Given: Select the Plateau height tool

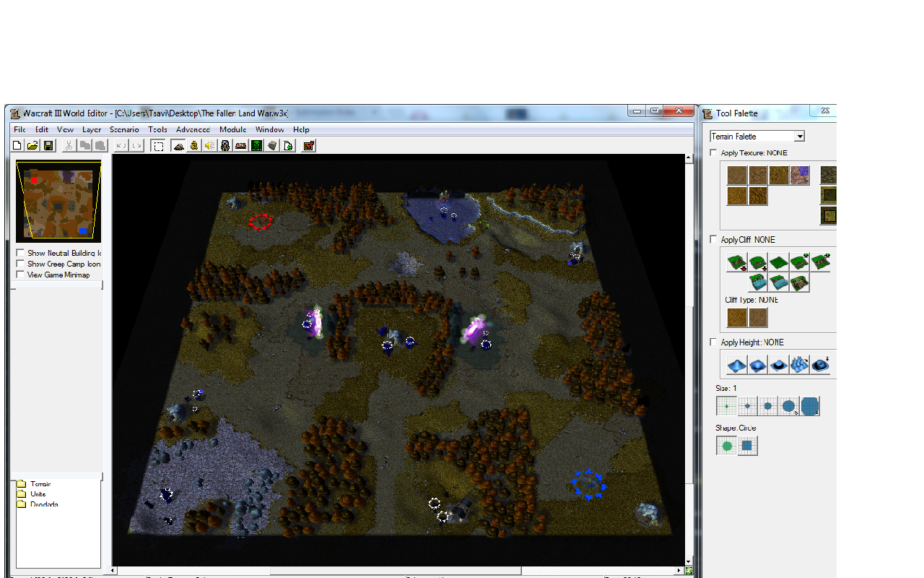Looking at the screenshot, I should coord(778,364).
